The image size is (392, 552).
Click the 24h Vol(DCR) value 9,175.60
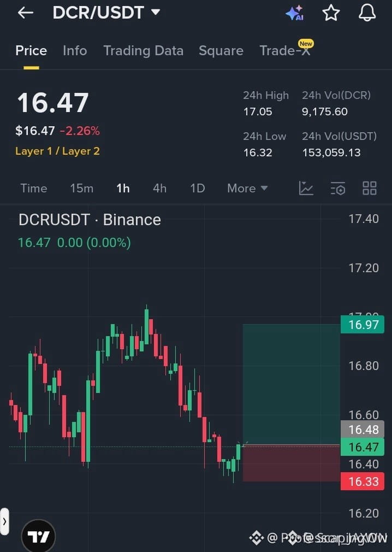pyautogui.click(x=325, y=111)
